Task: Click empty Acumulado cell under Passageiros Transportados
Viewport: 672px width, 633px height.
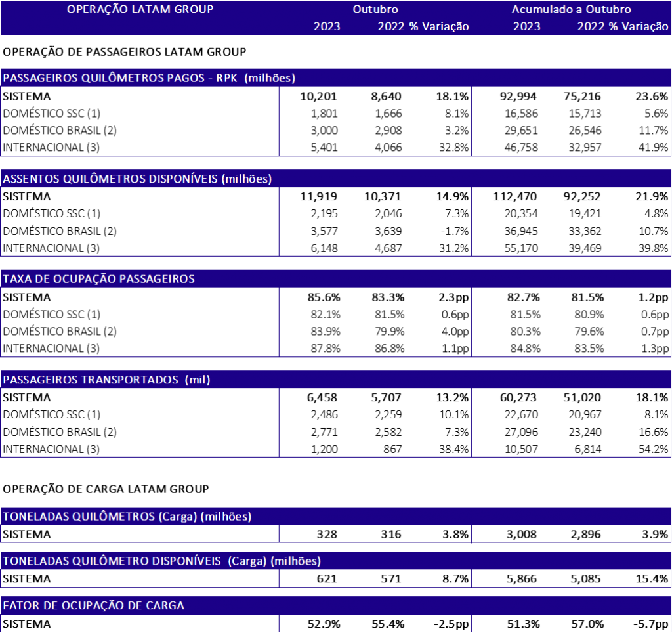Action: tap(571, 423)
